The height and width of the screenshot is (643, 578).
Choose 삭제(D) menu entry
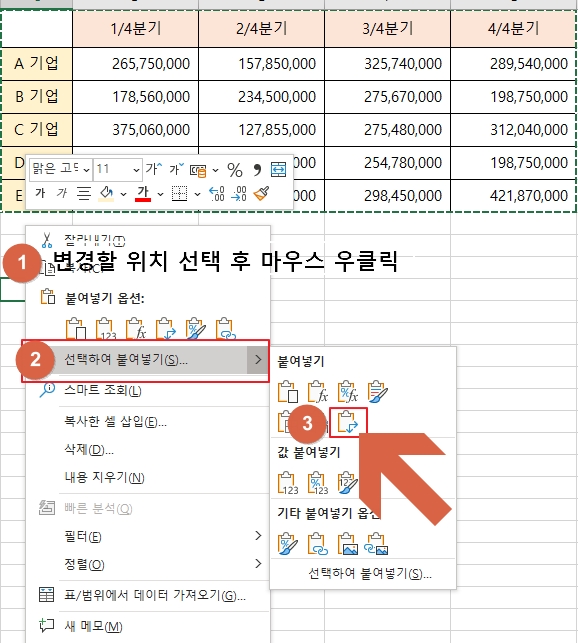tap(148, 449)
